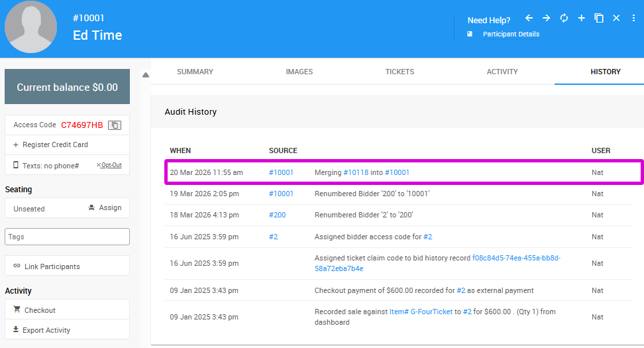Switch to the Summary tab
Screen dimensions: 644x348
pos(195,72)
